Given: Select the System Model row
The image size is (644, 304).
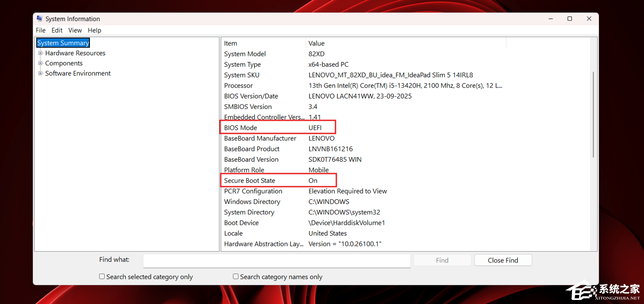Looking at the screenshot, I should point(364,54).
